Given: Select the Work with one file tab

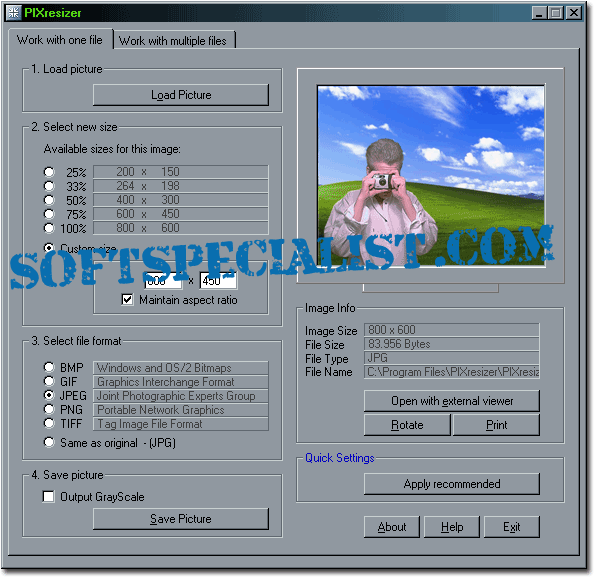Looking at the screenshot, I should [x=61, y=40].
